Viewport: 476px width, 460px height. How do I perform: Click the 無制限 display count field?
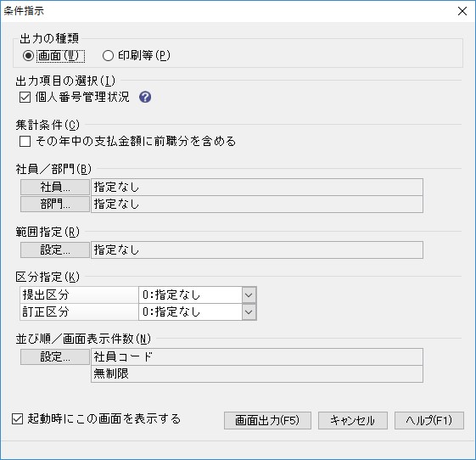[x=257, y=373]
